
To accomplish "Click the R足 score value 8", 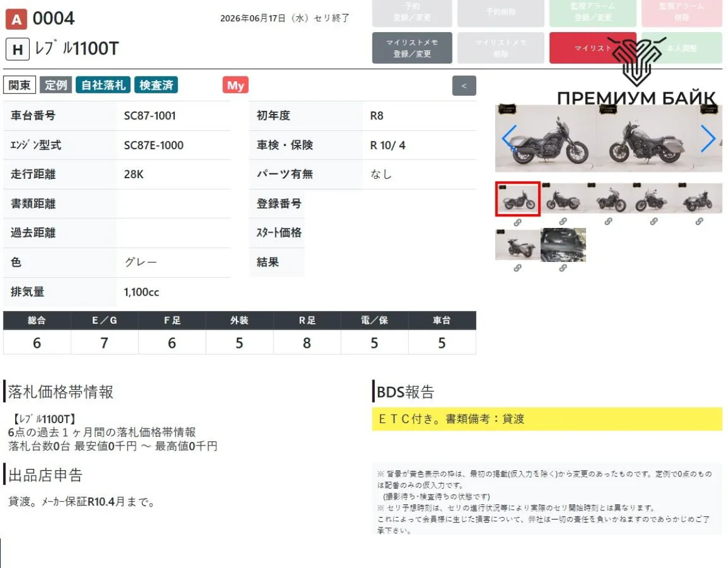I will tap(307, 343).
